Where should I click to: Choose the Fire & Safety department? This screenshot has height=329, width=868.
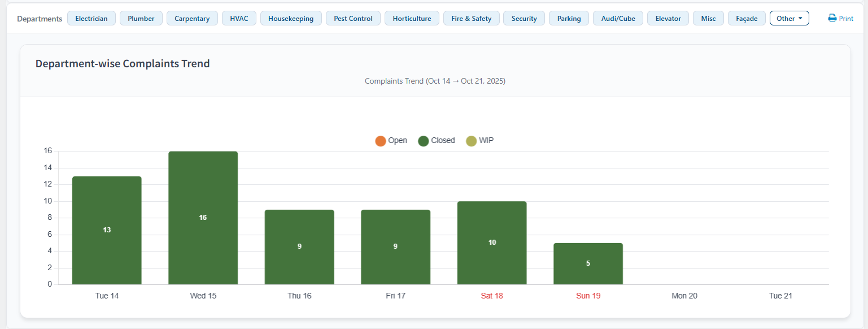[x=471, y=18]
